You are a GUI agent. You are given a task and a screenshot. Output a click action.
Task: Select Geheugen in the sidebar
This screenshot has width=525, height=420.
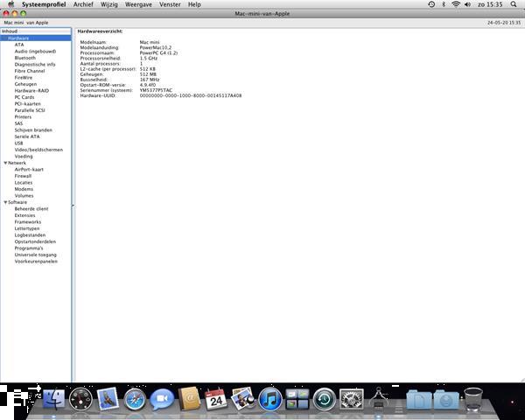(x=25, y=84)
